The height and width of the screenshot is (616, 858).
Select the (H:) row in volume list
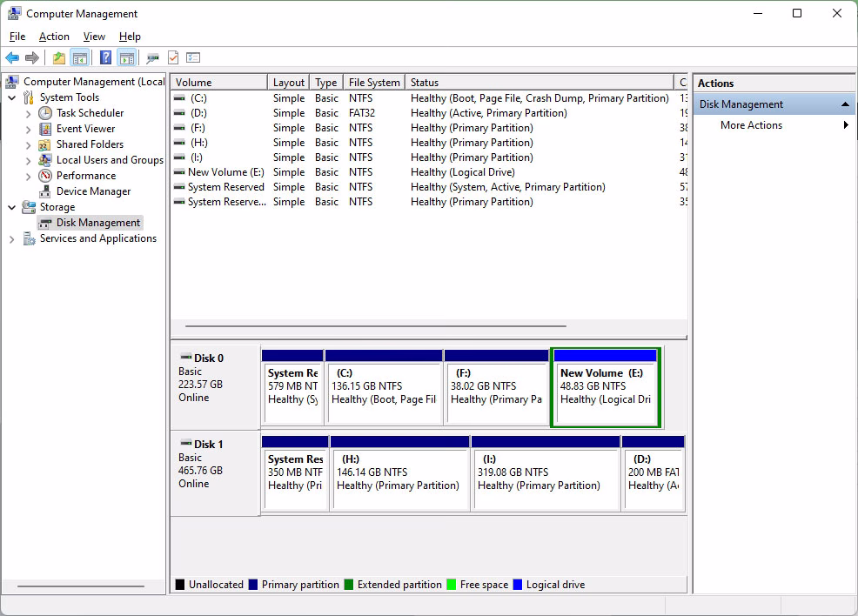(x=429, y=143)
